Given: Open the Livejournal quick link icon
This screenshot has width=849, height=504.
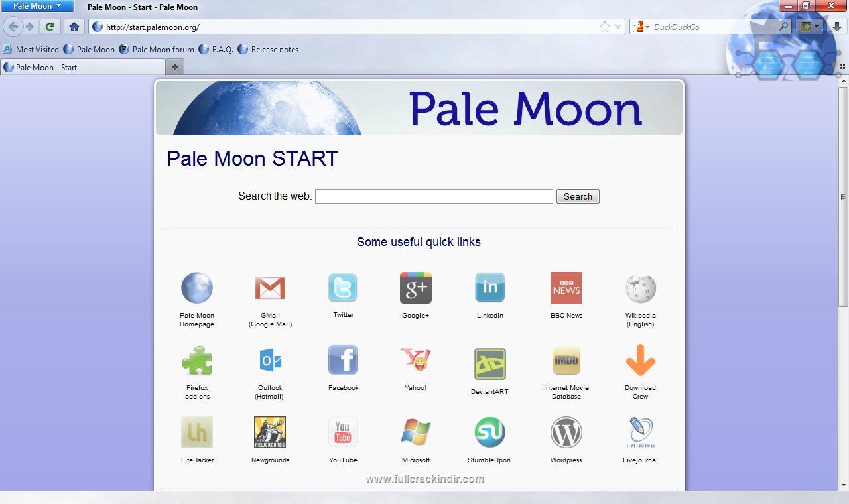Looking at the screenshot, I should 640,432.
